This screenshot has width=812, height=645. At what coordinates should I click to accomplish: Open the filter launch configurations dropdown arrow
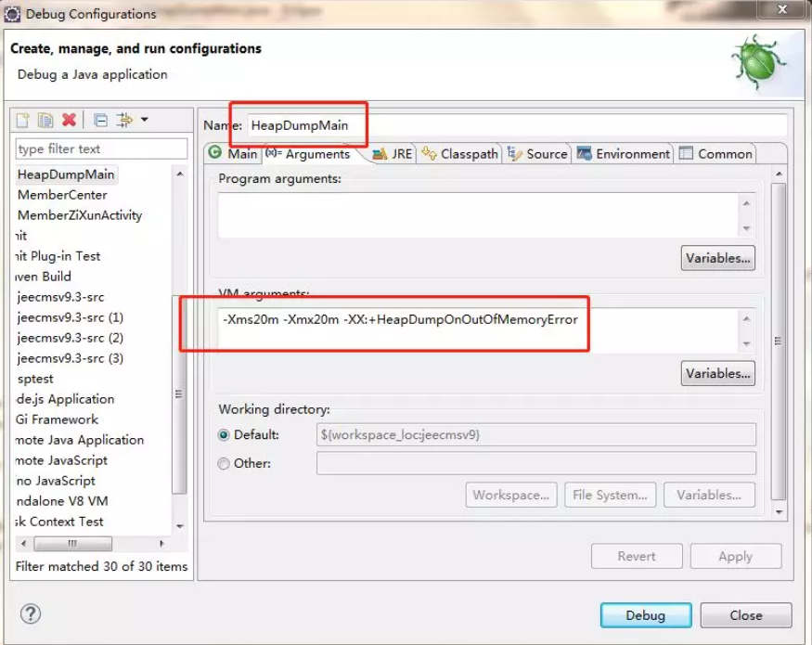[x=145, y=120]
